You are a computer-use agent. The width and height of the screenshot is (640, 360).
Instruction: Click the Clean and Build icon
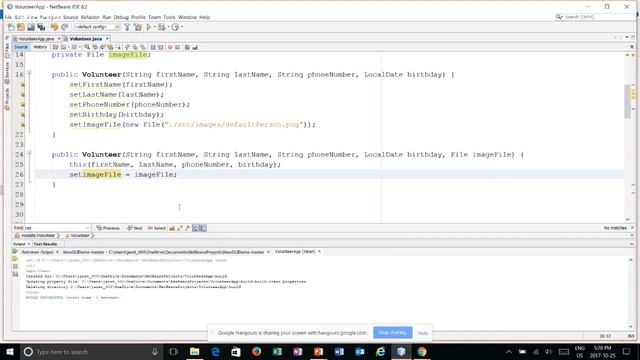(x=138, y=27)
